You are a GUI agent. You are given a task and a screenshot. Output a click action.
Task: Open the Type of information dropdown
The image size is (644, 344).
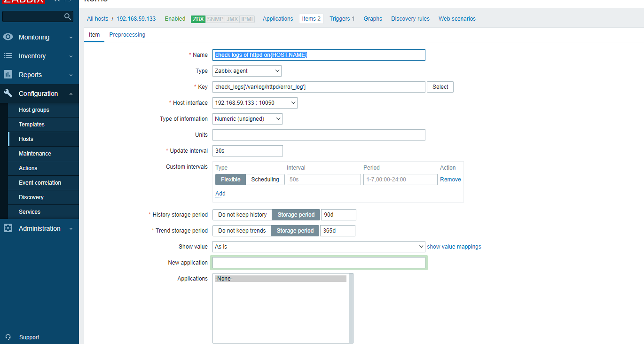point(247,119)
